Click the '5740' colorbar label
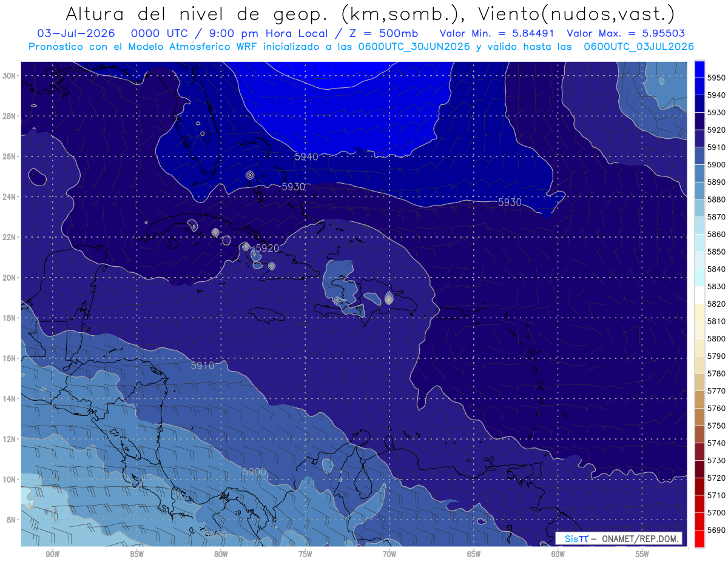 click(716, 443)
